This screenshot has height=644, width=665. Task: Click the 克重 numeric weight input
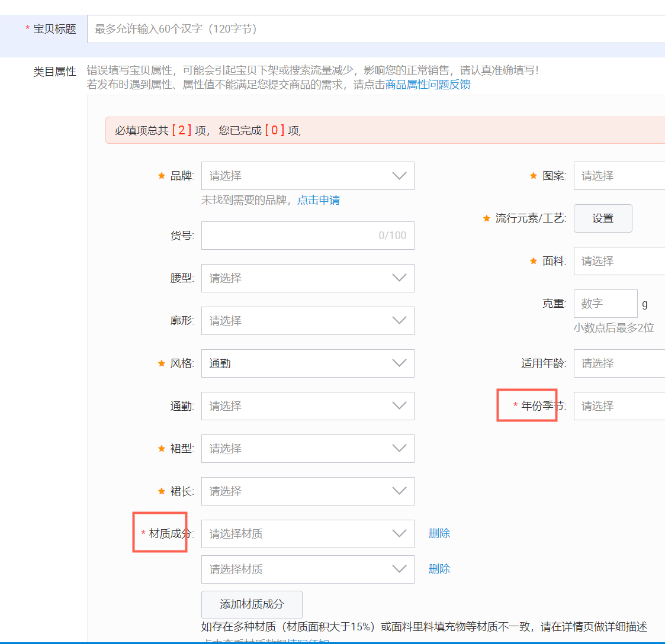[605, 304]
